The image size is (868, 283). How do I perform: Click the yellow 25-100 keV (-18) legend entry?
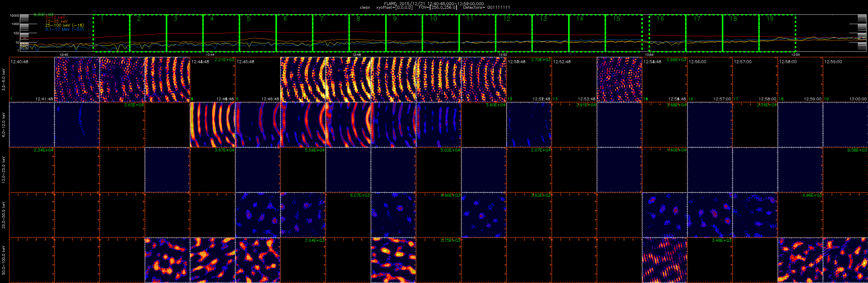[65, 25]
